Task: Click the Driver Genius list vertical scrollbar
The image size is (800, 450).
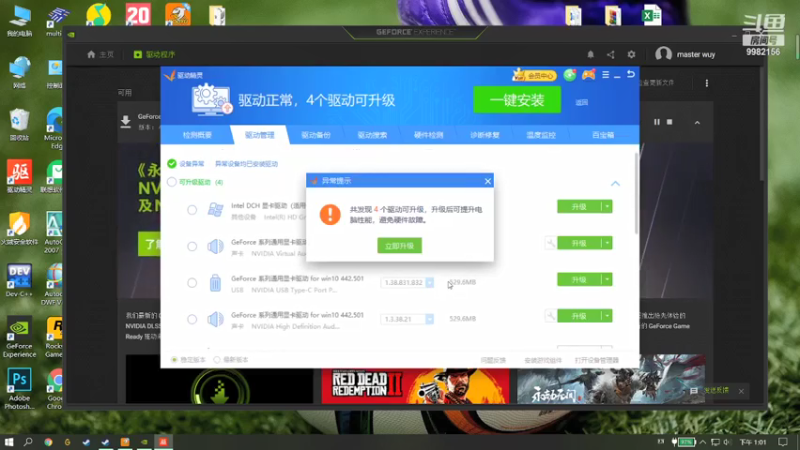Action: (636, 194)
